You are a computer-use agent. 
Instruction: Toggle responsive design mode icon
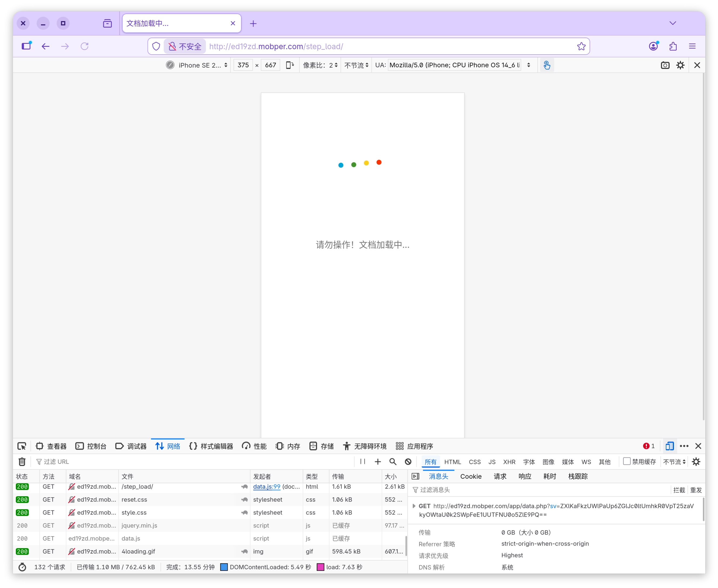tap(669, 446)
